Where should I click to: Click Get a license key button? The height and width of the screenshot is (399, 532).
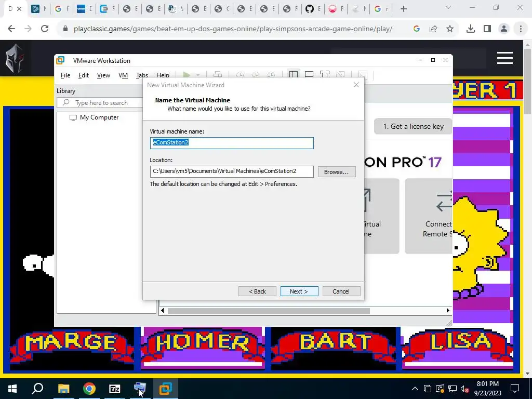413,127
